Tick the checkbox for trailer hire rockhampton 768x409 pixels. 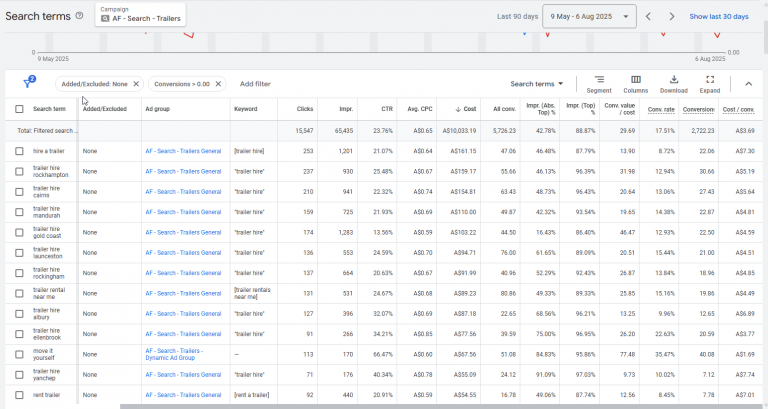pyautogui.click(x=19, y=171)
